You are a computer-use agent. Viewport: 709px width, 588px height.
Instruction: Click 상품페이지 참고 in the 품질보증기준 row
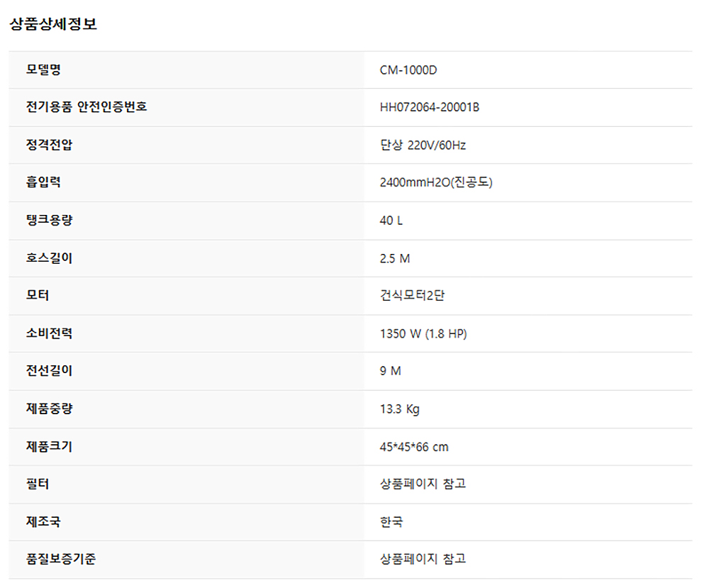[423, 560]
